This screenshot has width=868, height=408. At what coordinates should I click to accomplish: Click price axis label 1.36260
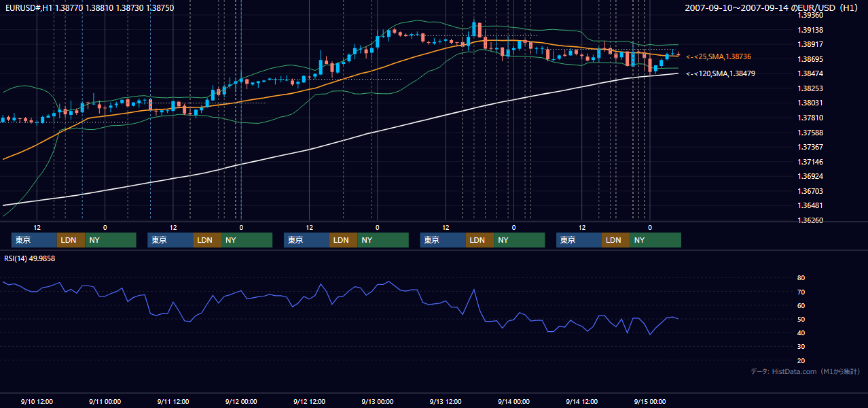(x=810, y=220)
